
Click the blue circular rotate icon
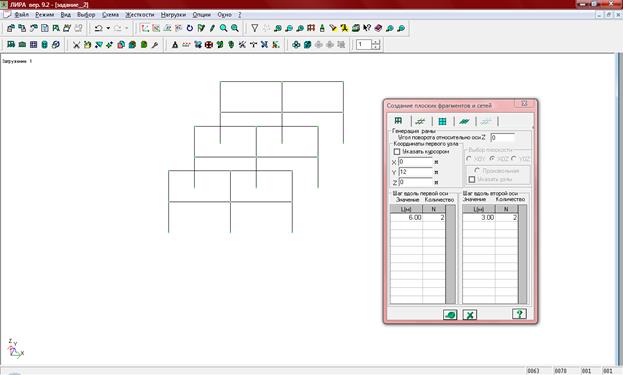(x=190, y=28)
